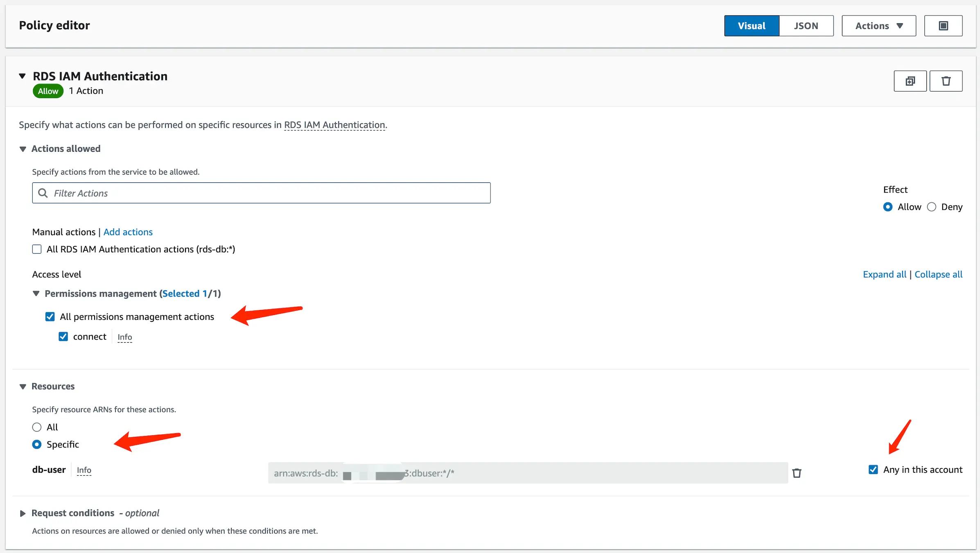Uncheck Any in this account
Viewport: 980px width, 553px height.
[873, 470]
